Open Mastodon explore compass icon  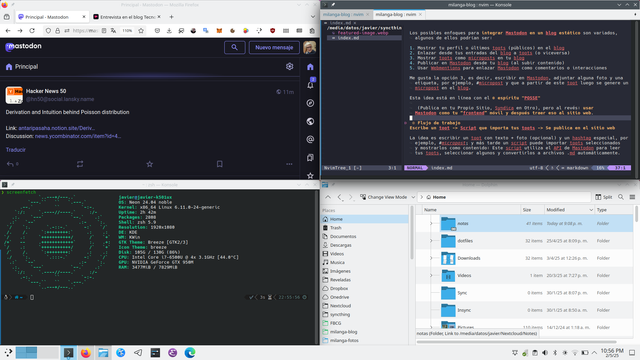coord(310,103)
